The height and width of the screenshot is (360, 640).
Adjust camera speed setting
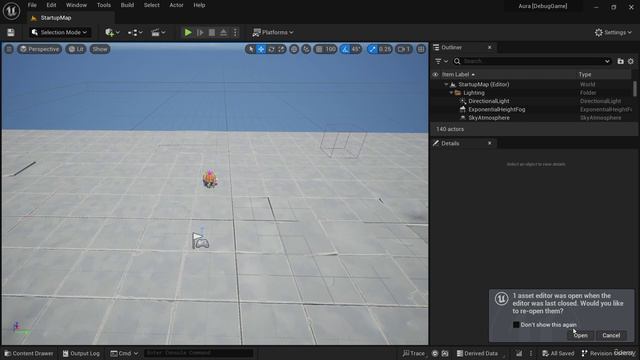click(404, 49)
